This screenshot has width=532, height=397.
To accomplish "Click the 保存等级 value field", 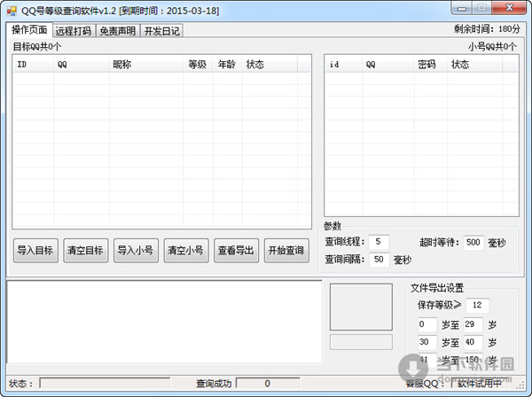I will click(477, 305).
